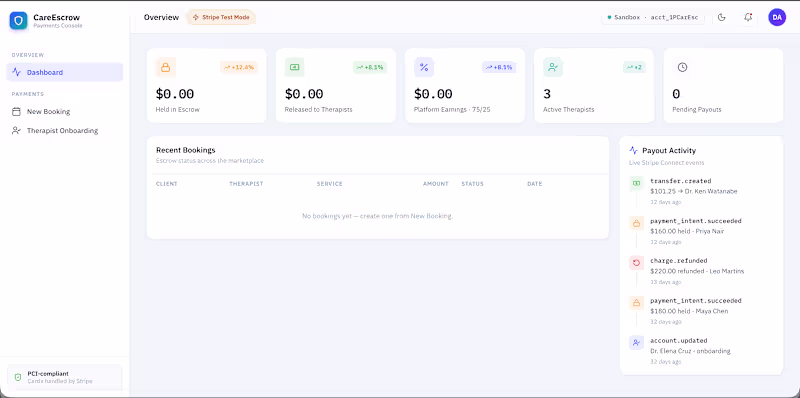Click the Payout Activity pulse icon
Image resolution: width=800 pixels, height=398 pixels.
coord(634,151)
